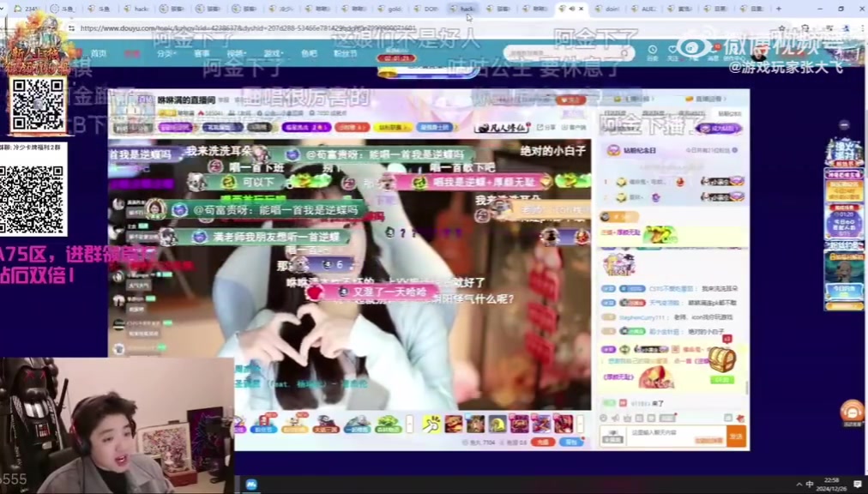Switch to the browser tab labeled doin

(x=607, y=9)
